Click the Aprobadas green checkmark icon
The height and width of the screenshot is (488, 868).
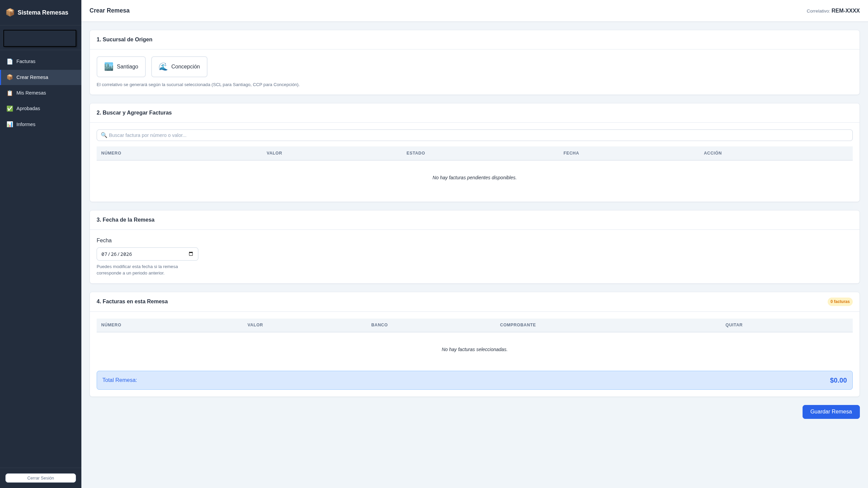click(x=10, y=108)
